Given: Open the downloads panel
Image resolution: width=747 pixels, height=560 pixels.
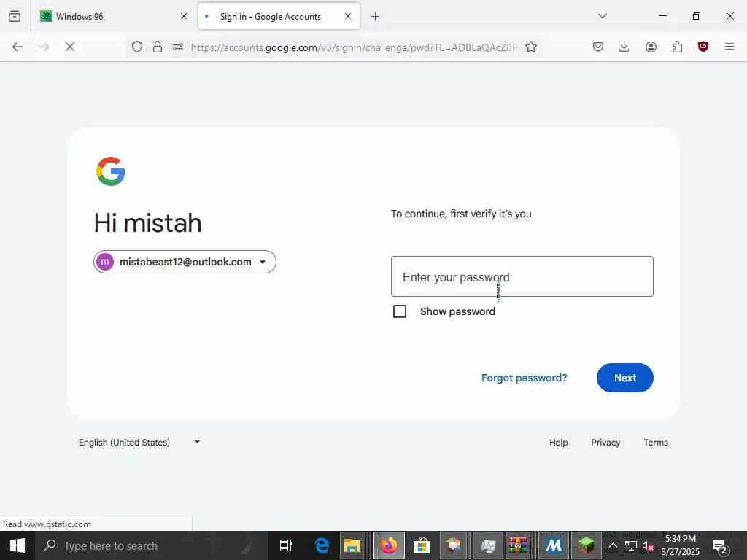Looking at the screenshot, I should pos(624,47).
